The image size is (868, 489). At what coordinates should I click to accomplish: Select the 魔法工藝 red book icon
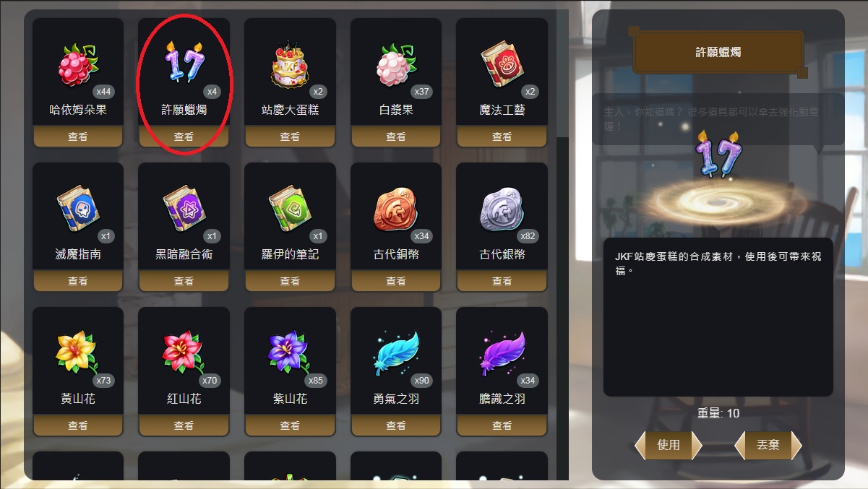[x=501, y=63]
